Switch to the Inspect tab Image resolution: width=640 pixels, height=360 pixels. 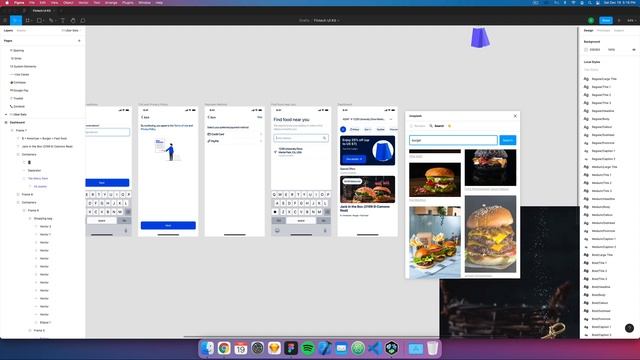(619, 31)
